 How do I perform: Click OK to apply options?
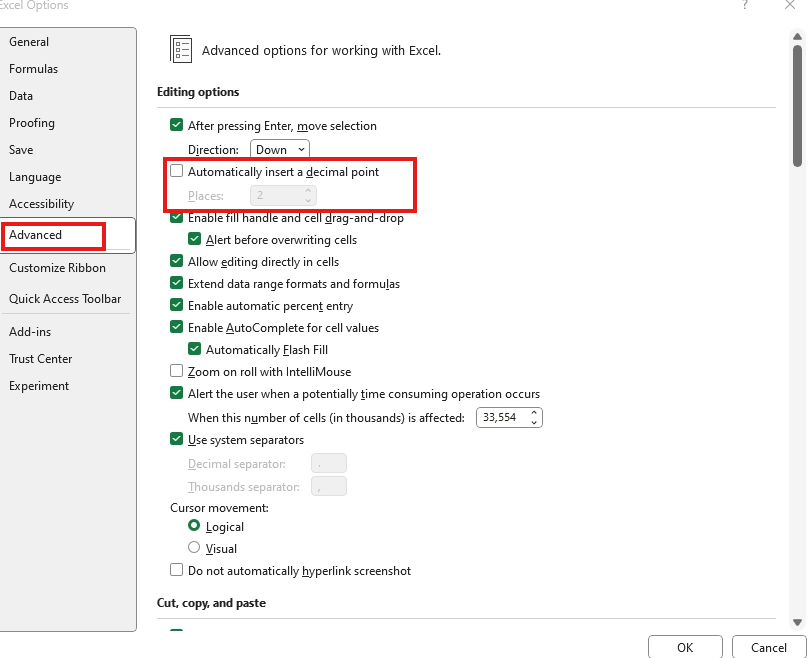(x=685, y=647)
